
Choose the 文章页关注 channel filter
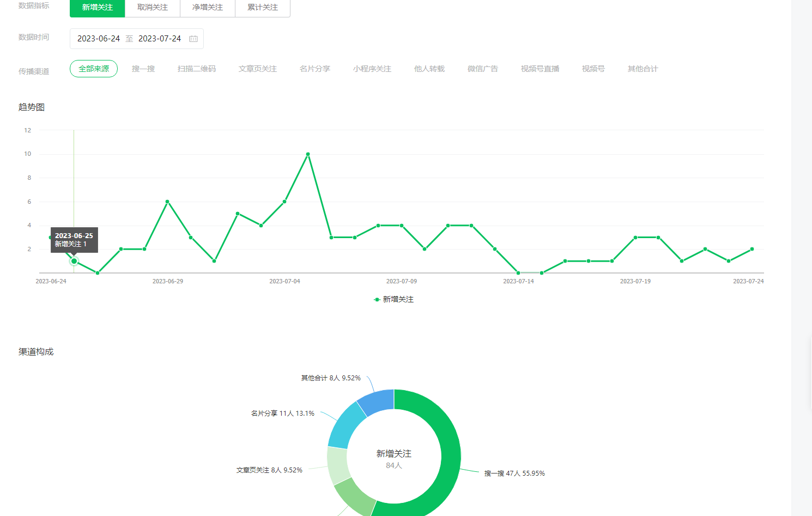(258, 69)
